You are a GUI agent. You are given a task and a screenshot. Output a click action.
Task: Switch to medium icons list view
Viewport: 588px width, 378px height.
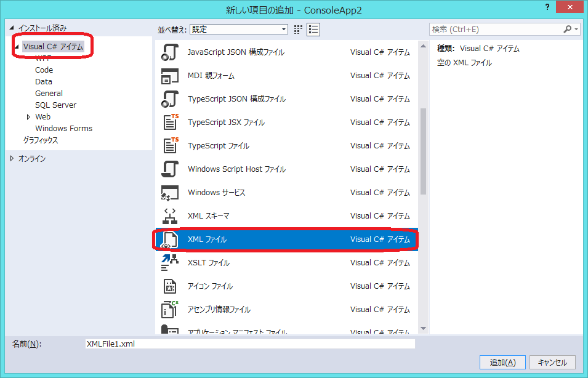tap(313, 30)
